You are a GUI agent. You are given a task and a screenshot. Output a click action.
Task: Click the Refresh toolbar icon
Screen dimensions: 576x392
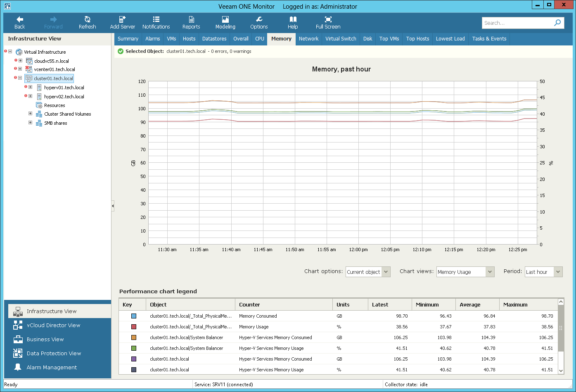coord(87,19)
